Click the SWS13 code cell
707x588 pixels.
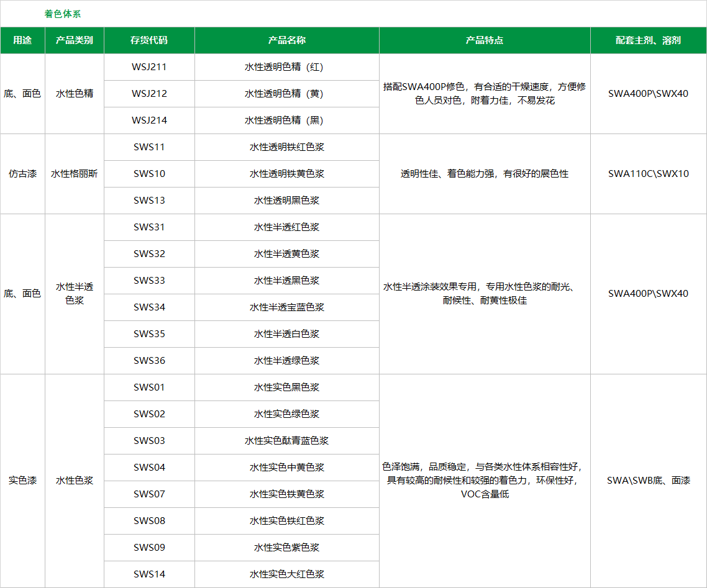[x=149, y=201]
